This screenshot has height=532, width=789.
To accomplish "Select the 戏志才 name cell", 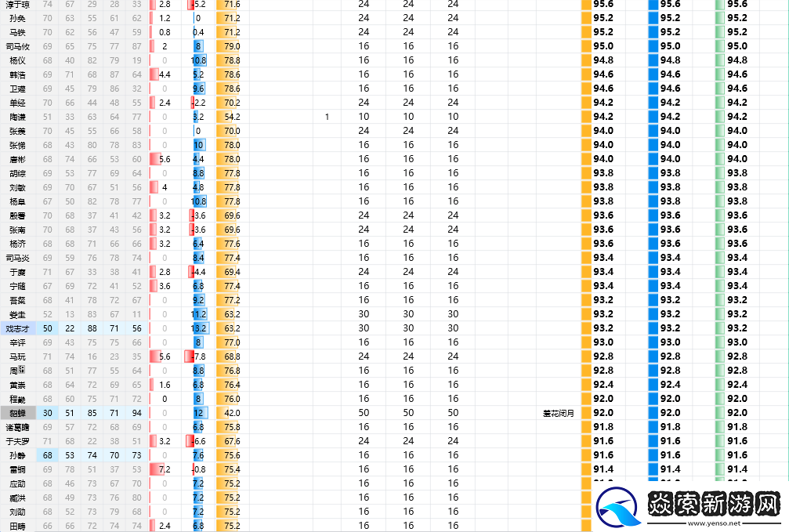I will pyautogui.click(x=17, y=328).
